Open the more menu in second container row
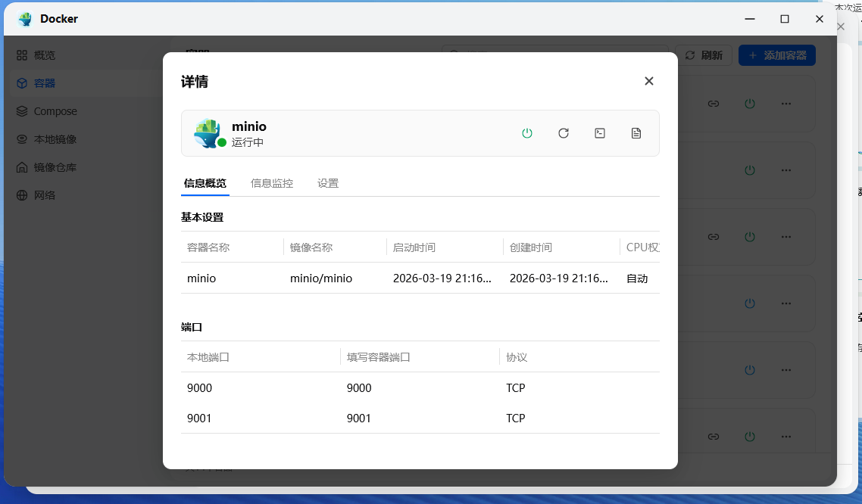The image size is (862, 504). tap(786, 170)
